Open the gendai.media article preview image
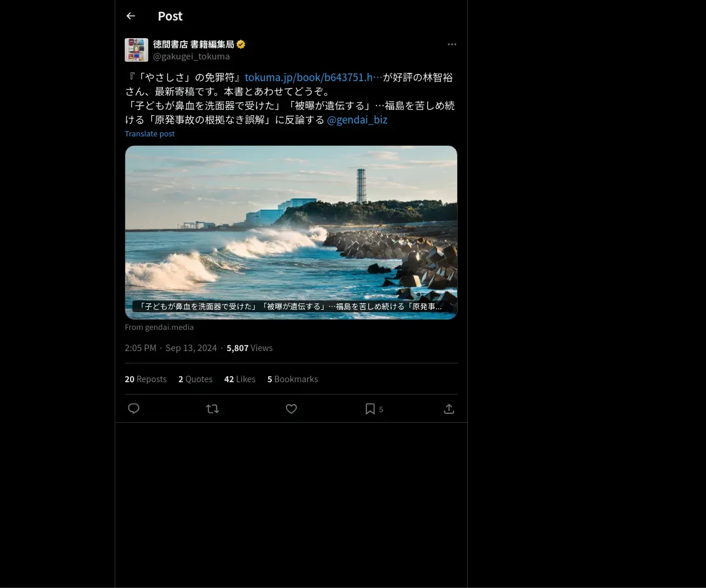706x588 pixels. [291, 232]
